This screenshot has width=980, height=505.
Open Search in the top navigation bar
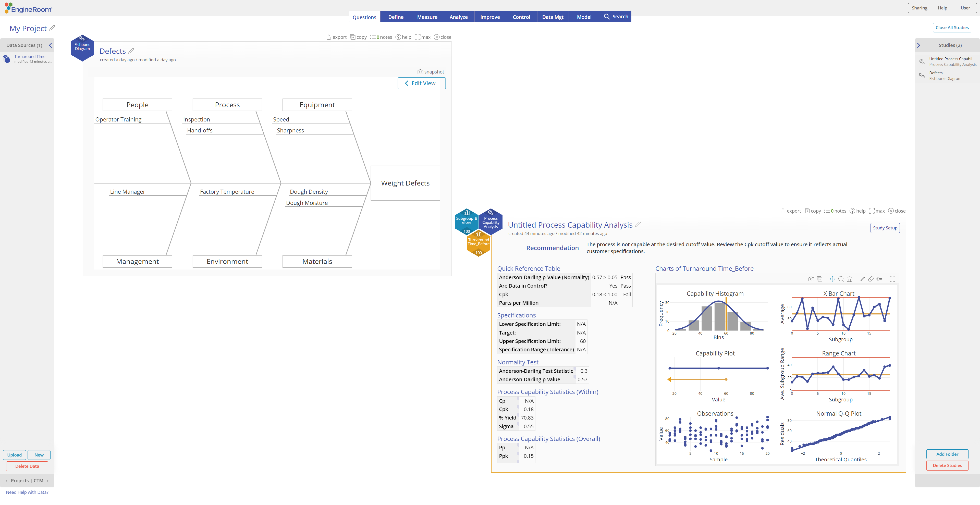coord(616,17)
